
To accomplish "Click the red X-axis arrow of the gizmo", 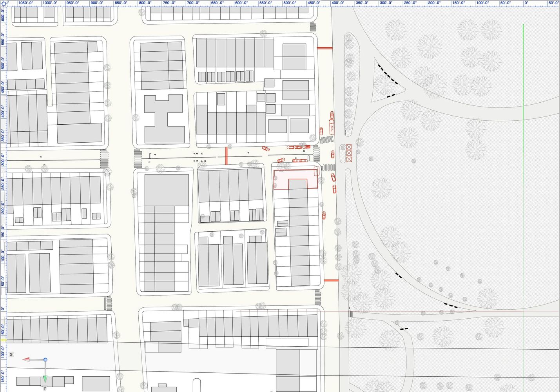I will [27, 359].
